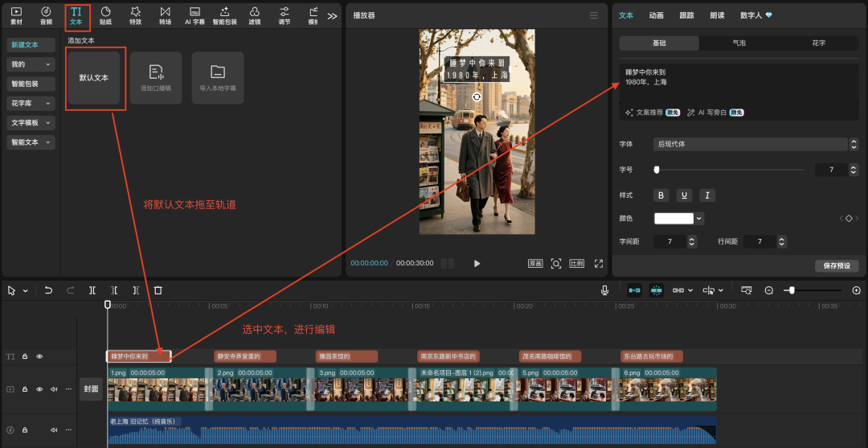Click the fullscreen icon in player
This screenshot has width=868, height=448.
pyautogui.click(x=598, y=263)
